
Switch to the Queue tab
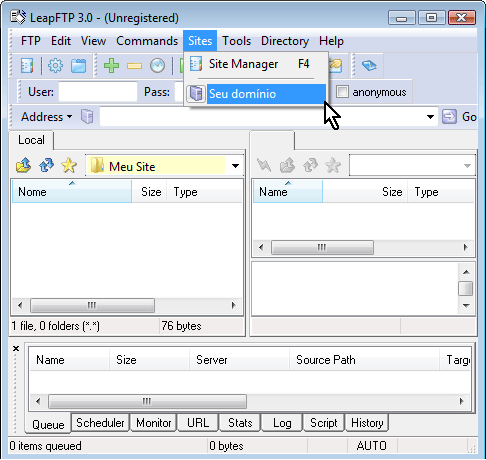[x=48, y=424]
